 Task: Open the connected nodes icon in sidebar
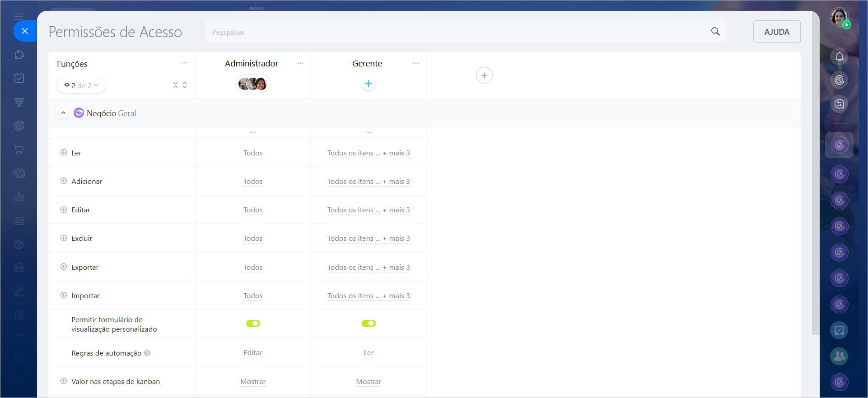click(x=19, y=55)
